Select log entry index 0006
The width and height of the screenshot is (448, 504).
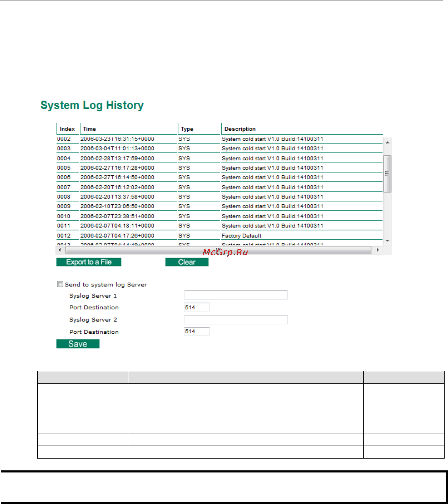[64, 177]
